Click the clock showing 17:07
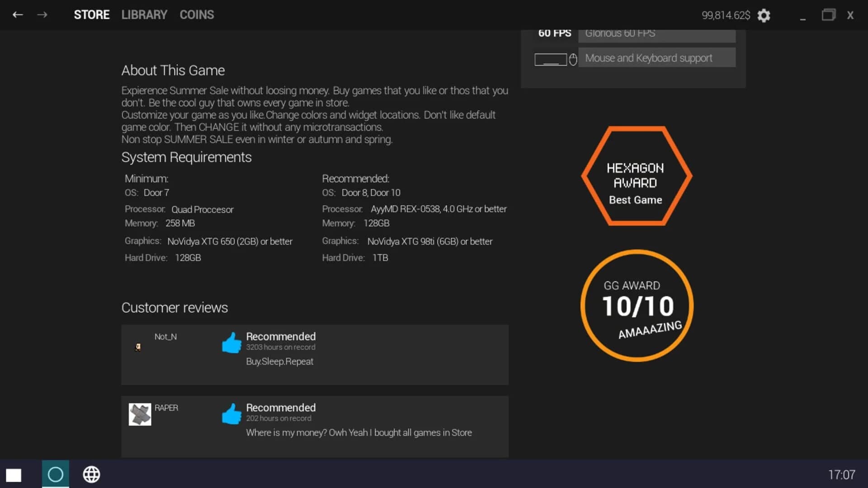Screen dimensions: 868x488 coord(842,474)
